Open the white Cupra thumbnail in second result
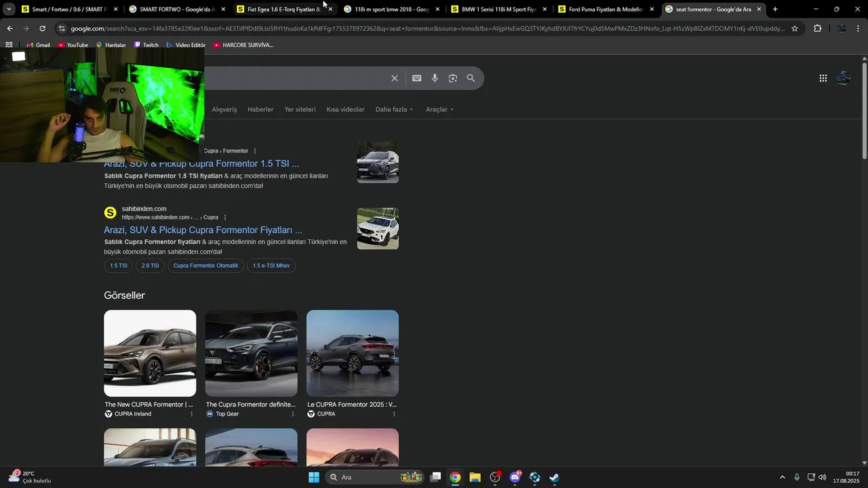The width and height of the screenshot is (868, 488). pos(378,228)
